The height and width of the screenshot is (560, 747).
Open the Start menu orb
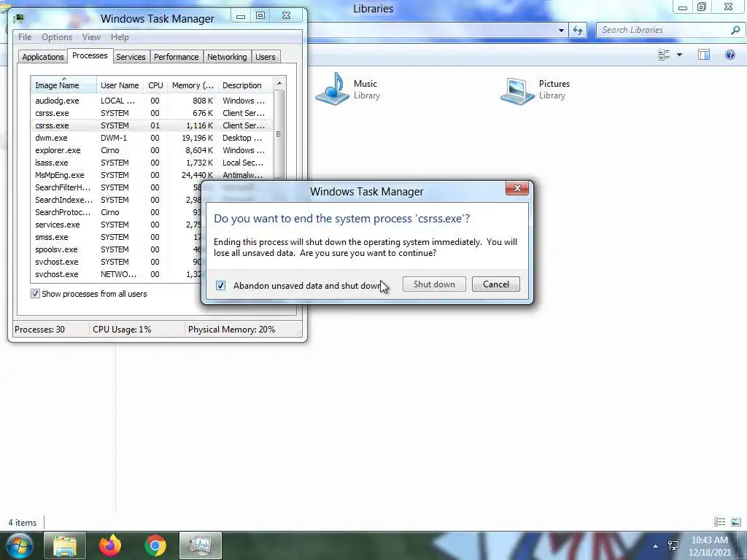click(x=20, y=545)
